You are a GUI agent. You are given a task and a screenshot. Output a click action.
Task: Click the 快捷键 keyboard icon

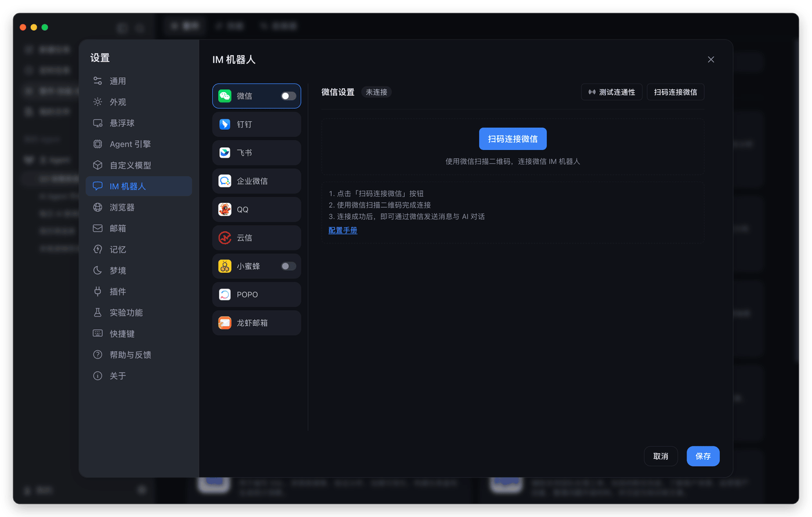click(x=97, y=333)
